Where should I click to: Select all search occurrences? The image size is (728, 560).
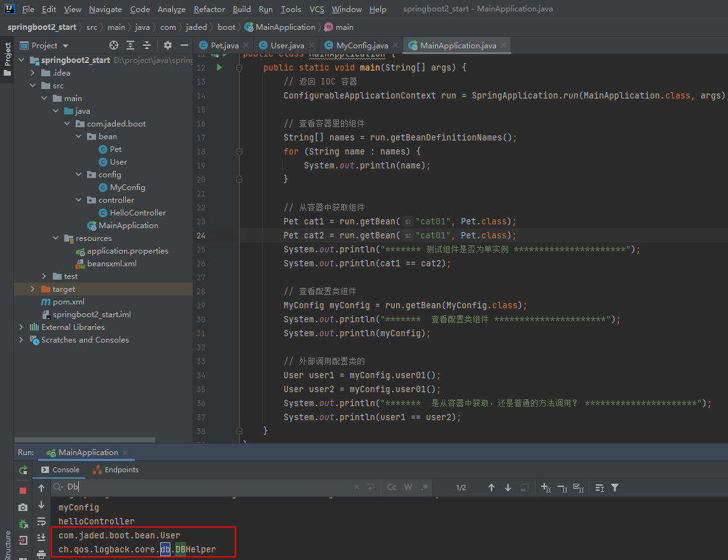point(579,488)
